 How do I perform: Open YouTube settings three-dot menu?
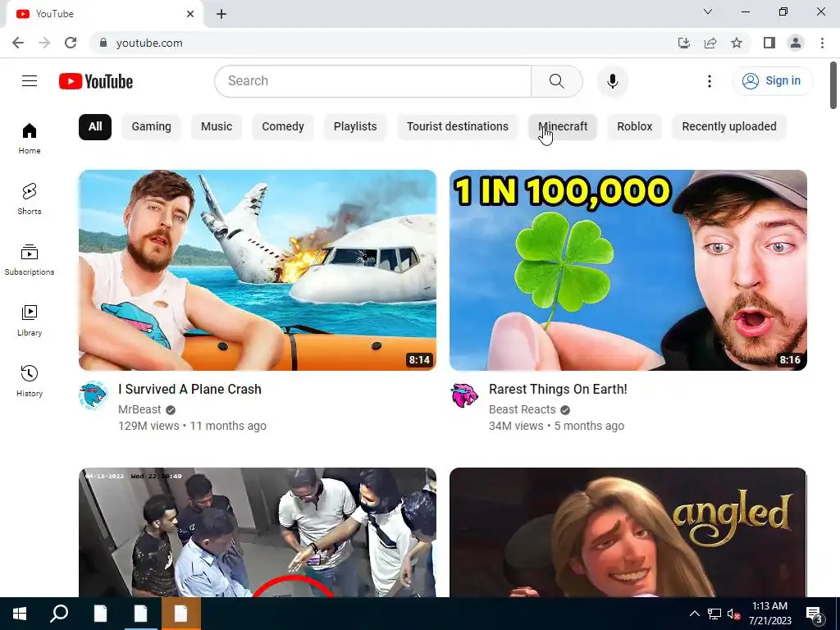(x=710, y=81)
